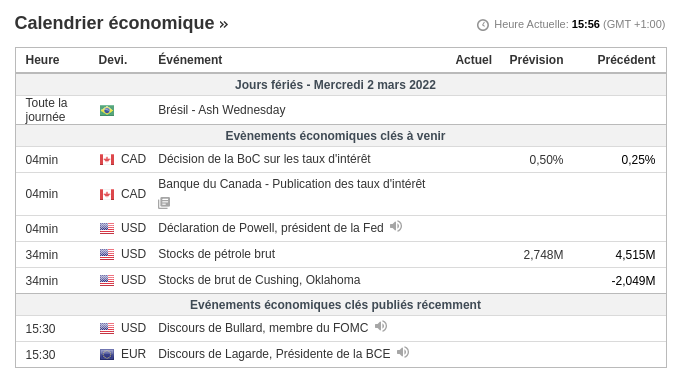Open the report document icon under Banque du Canada
This screenshot has width=677, height=382.
coord(164,202)
